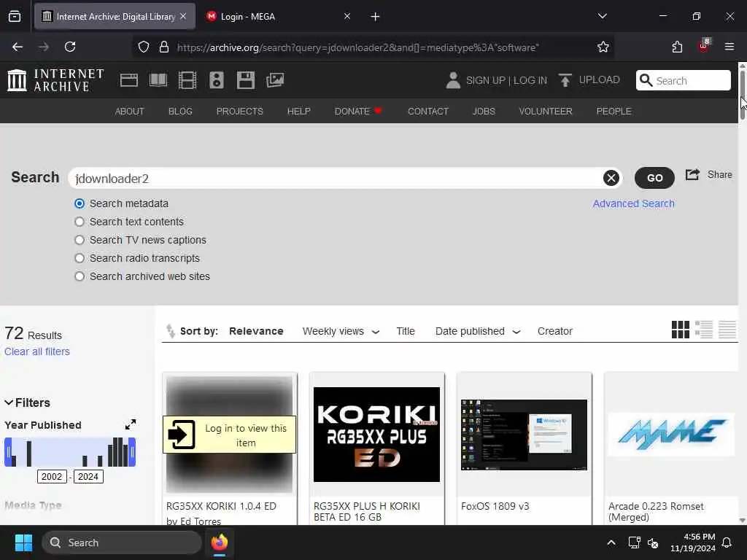Open Firefox View icon
Image resolution: width=747 pixels, height=560 pixels.
tap(15, 17)
